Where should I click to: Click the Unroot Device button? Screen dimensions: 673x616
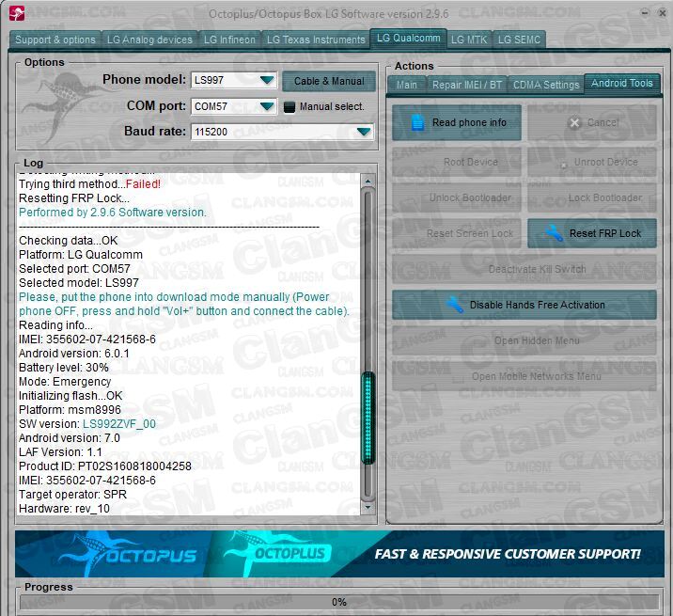tap(592, 162)
